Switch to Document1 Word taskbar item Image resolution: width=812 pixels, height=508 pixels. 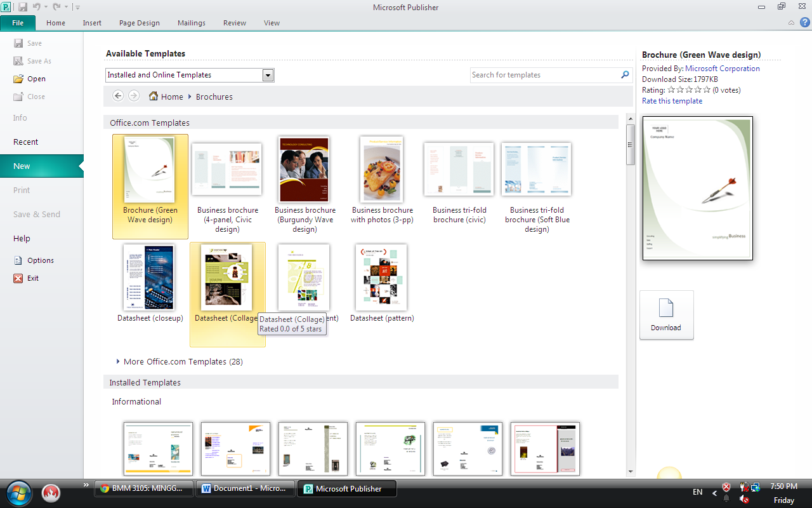[246, 488]
